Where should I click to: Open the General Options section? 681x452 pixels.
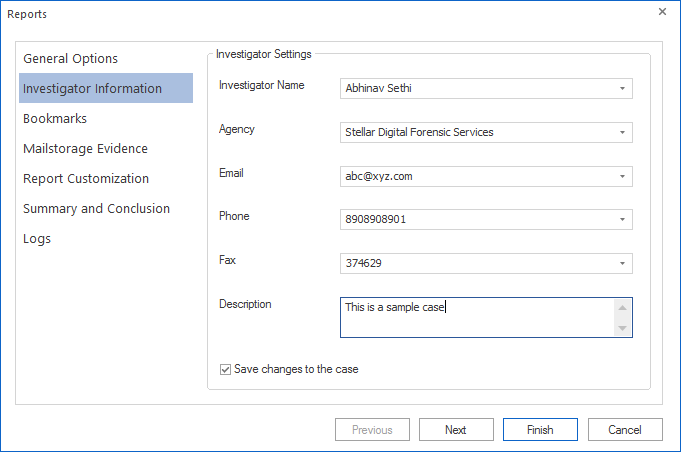pyautogui.click(x=70, y=59)
